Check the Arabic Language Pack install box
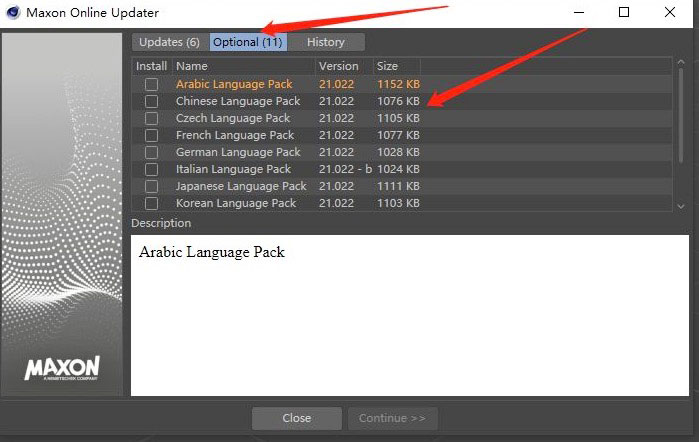 151,84
